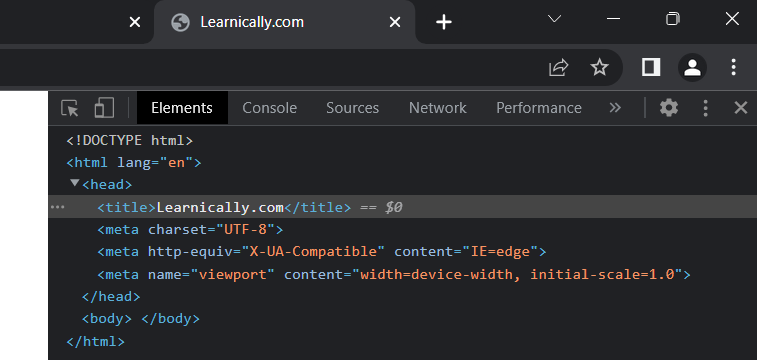Open DevTools settings gear

(669, 108)
